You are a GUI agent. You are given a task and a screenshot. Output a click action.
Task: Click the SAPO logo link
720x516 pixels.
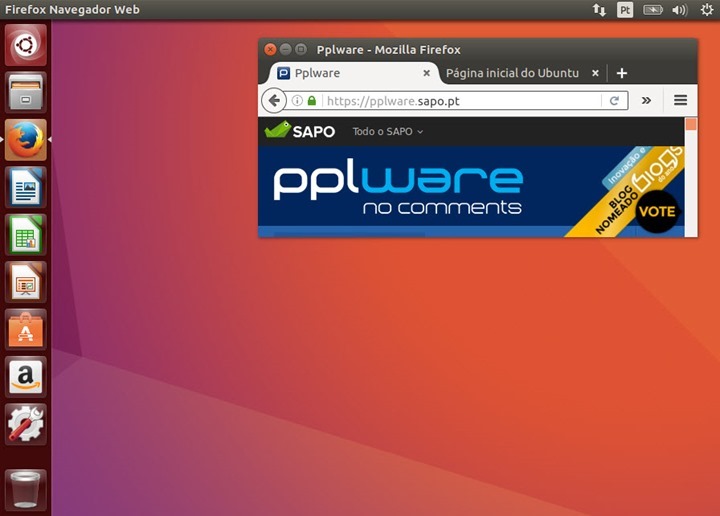(x=300, y=131)
